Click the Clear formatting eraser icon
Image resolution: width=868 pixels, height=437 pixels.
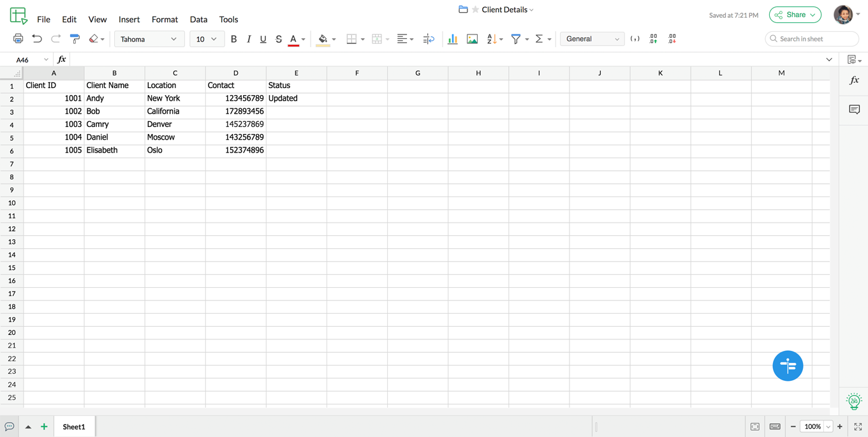94,39
